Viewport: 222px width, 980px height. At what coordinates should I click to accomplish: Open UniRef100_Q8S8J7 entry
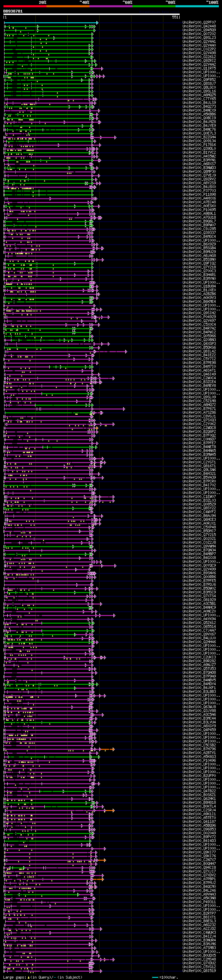(x=199, y=84)
